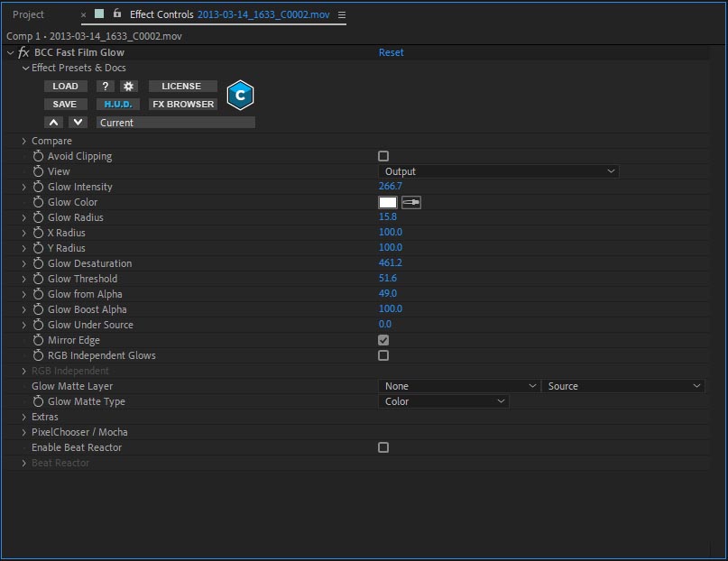Click the Glow from Alpha value 49.0
The width and height of the screenshot is (728, 561).
pyautogui.click(x=388, y=293)
